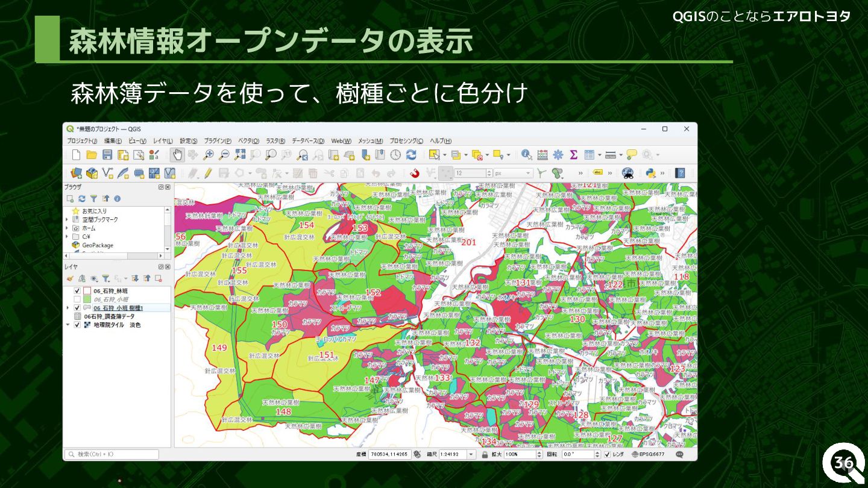868x488 pixels.
Task: Open the Layer Styling brush icon
Action: click(70, 278)
